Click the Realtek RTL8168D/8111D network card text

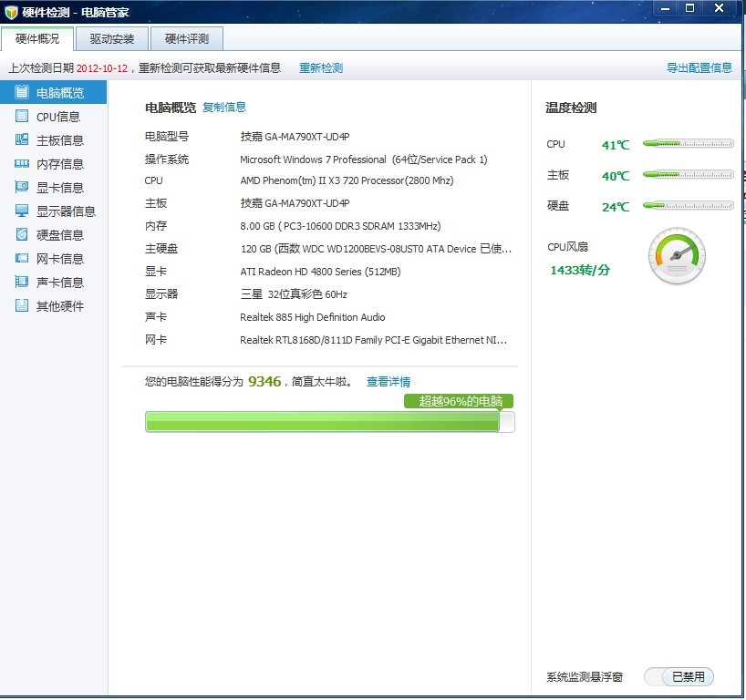[374, 340]
